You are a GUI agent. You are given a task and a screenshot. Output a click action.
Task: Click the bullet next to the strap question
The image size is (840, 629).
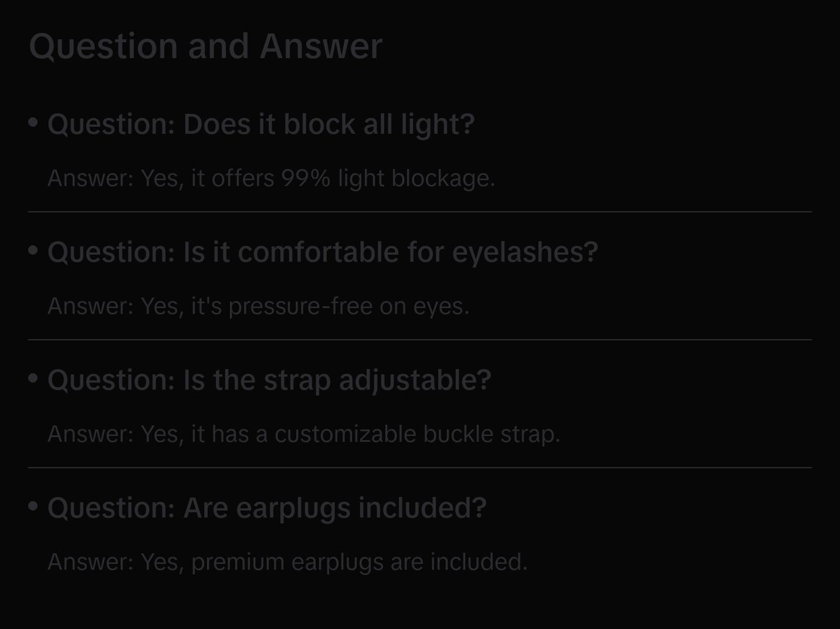pos(33,378)
